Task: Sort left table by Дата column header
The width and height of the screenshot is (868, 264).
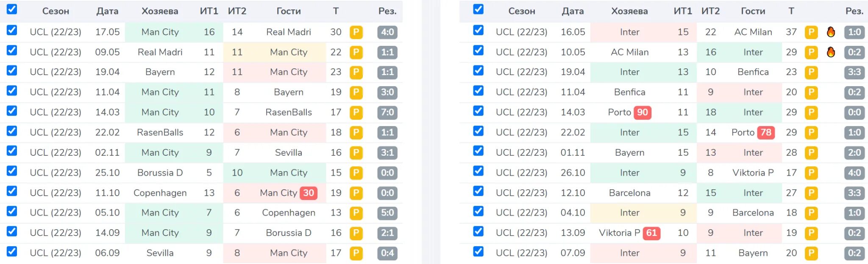Action: [107, 11]
